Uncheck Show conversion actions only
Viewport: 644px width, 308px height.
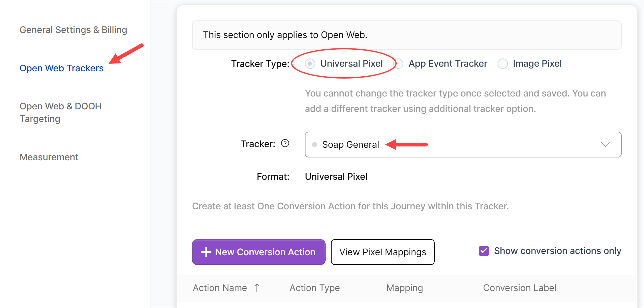[x=484, y=251]
